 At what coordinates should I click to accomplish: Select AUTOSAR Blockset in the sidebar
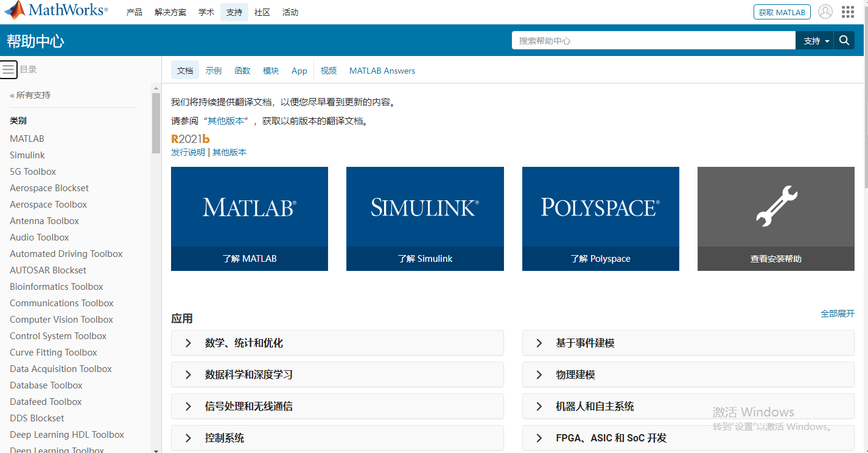(48, 270)
